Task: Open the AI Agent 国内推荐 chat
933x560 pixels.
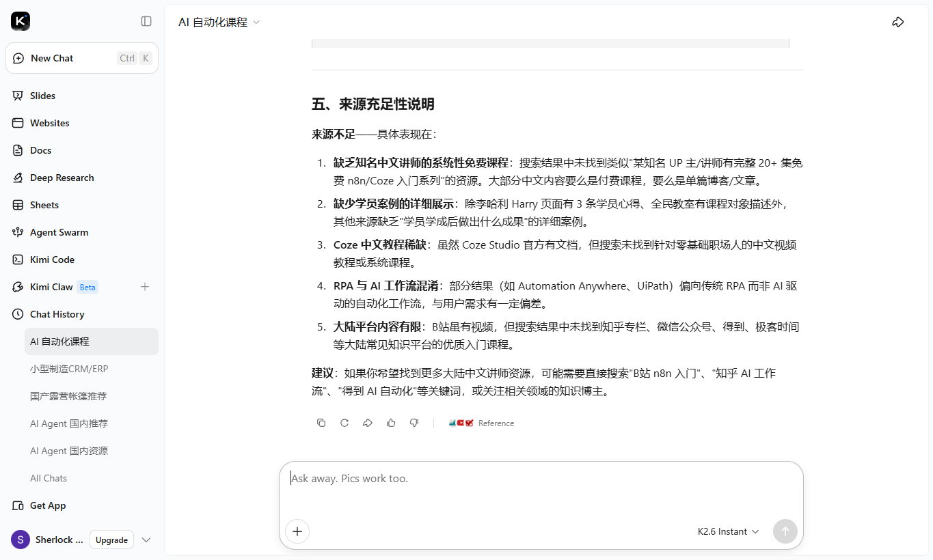Action: 92,423
